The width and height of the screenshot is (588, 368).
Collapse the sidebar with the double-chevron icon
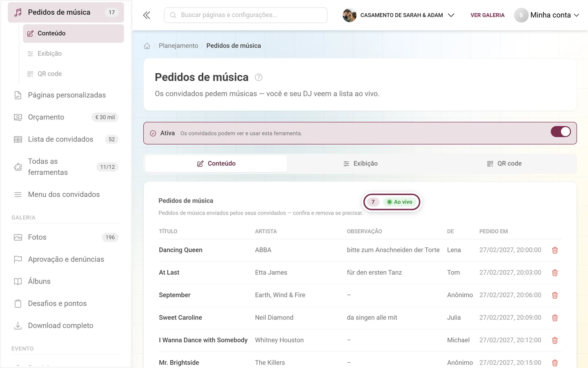[x=147, y=15]
